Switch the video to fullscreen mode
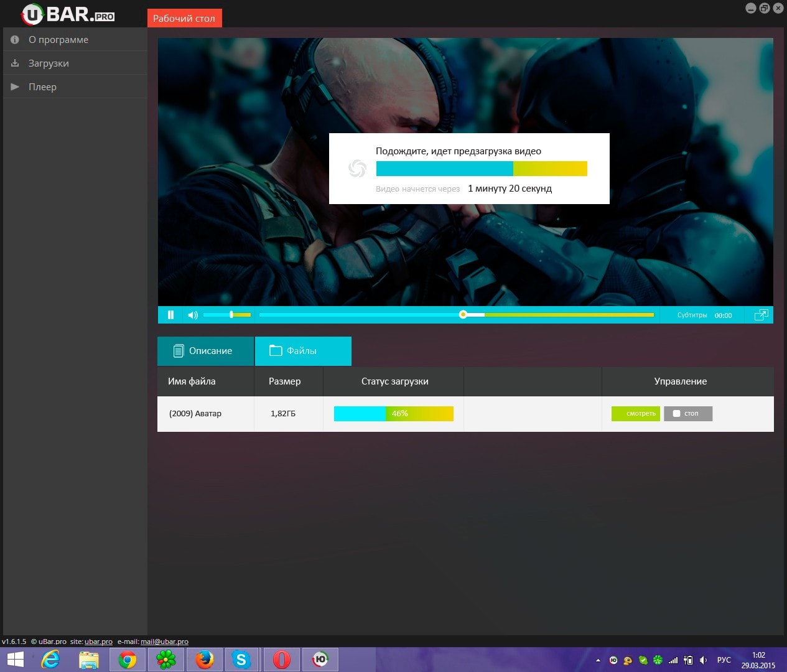The width and height of the screenshot is (787, 672). pyautogui.click(x=761, y=315)
